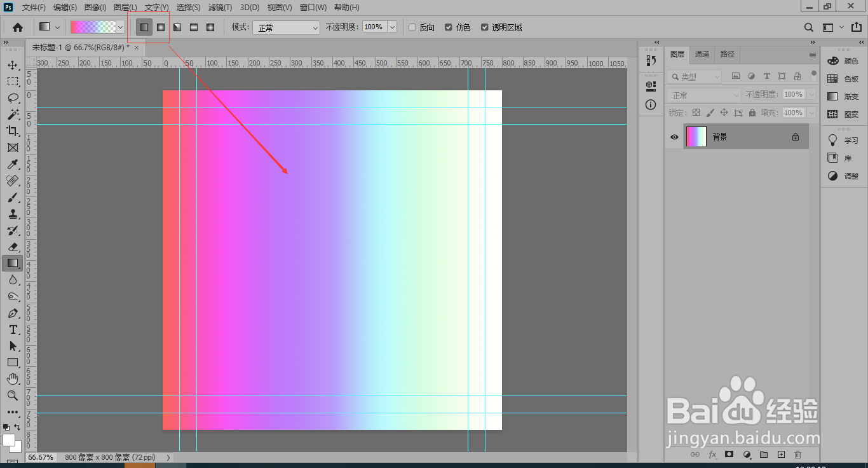The height and width of the screenshot is (468, 868).
Task: Select the Hand tool
Action: click(x=13, y=379)
